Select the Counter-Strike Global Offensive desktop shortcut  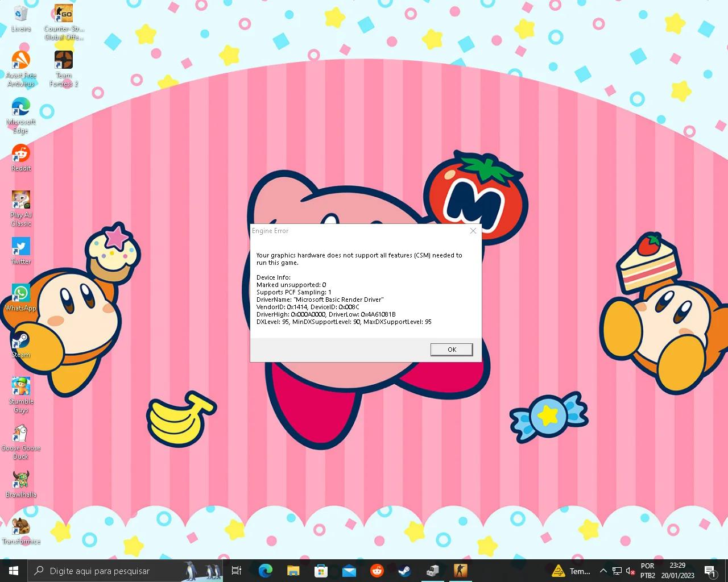(x=64, y=23)
